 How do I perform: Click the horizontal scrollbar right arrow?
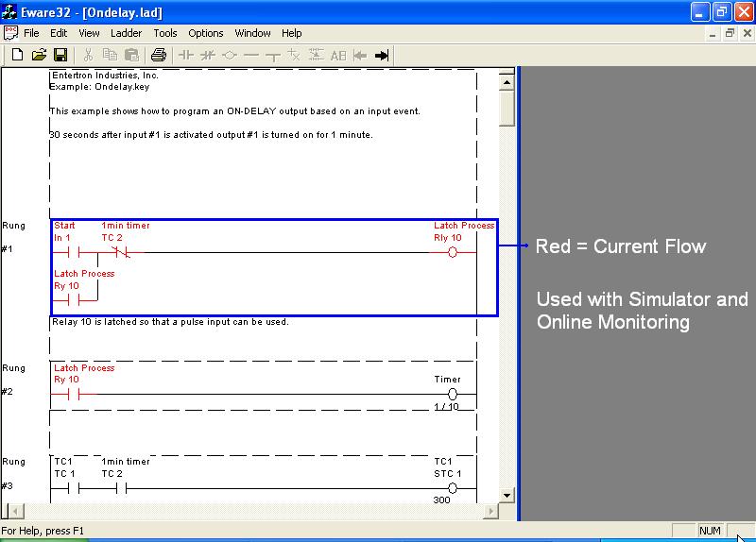tap(490, 511)
